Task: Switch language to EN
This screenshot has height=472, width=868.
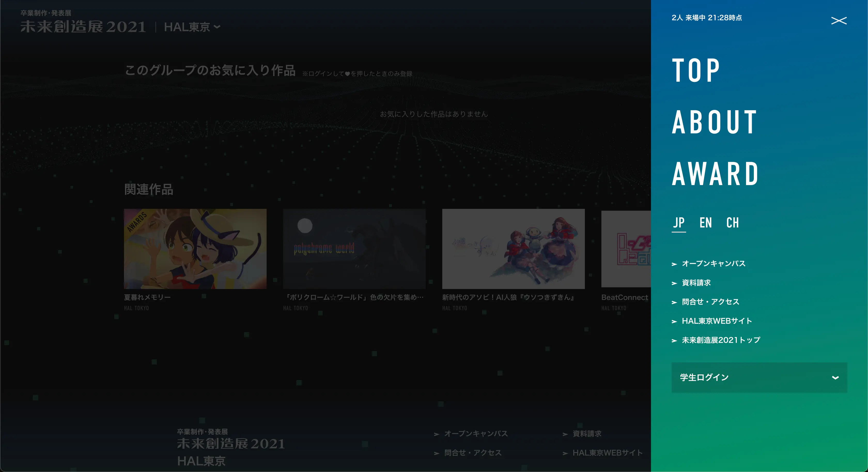Action: point(705,223)
